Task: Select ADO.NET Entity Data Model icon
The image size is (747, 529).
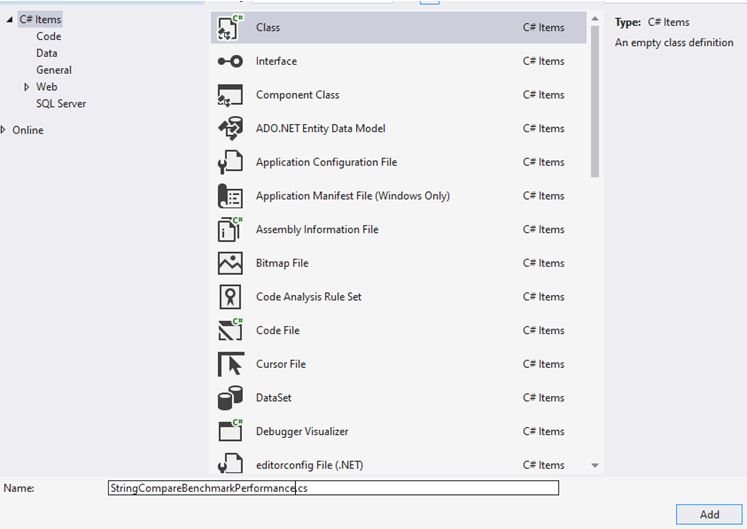Action: coord(230,128)
